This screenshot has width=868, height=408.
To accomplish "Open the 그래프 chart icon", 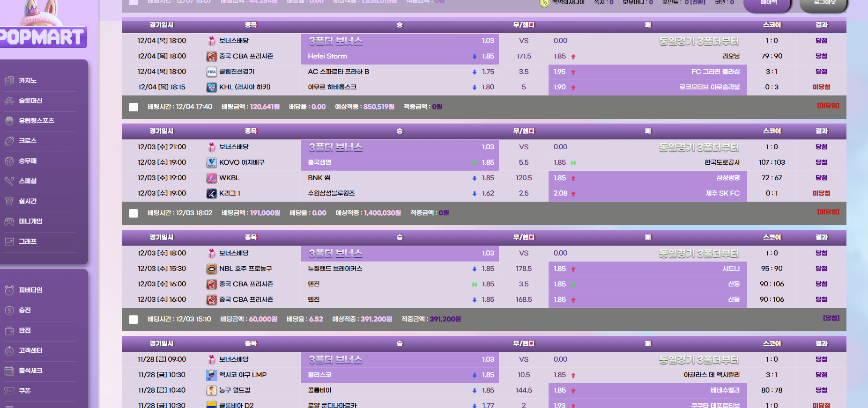I will pos(9,241).
